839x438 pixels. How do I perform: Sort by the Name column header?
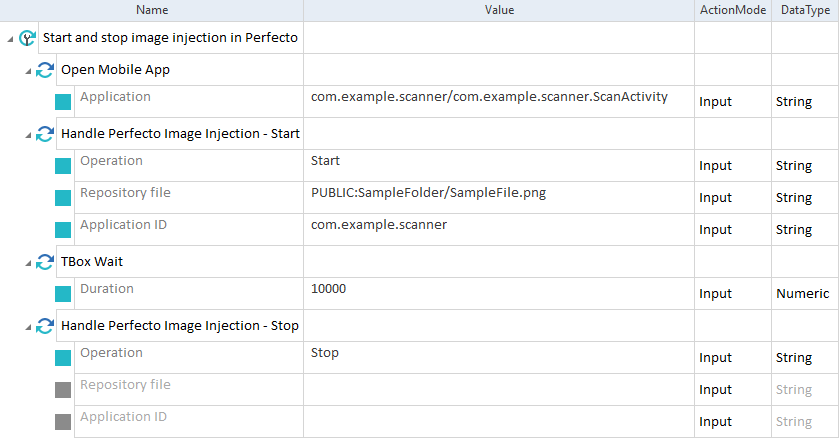coord(152,10)
